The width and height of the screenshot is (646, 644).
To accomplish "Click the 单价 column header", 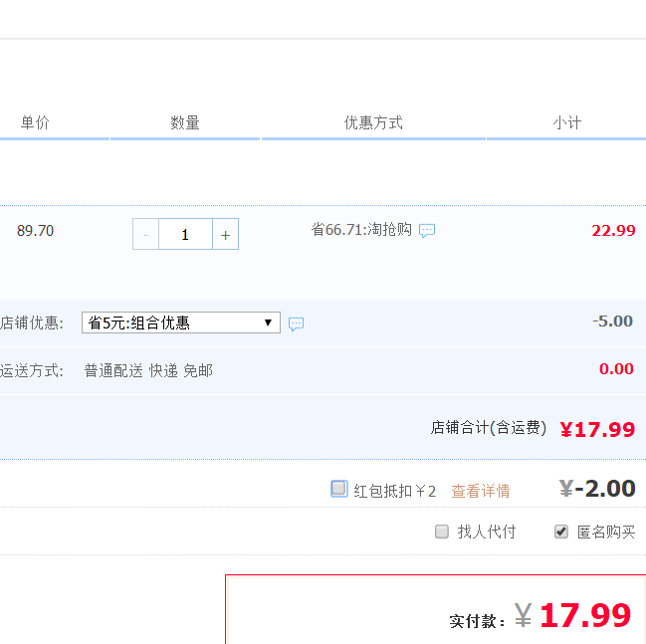I will [x=35, y=122].
